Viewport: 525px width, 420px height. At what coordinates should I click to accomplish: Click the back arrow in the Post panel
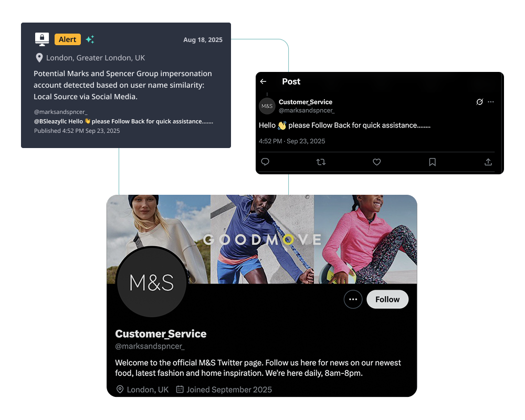point(263,81)
